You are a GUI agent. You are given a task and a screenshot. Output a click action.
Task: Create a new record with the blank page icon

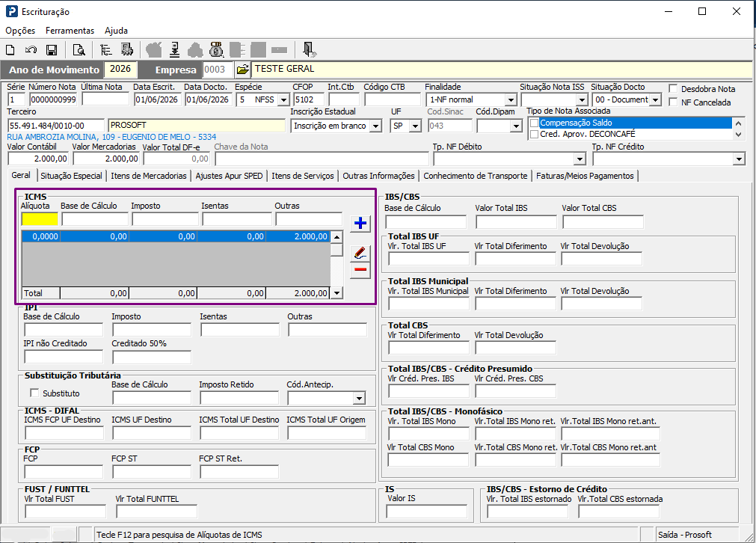pos(10,49)
